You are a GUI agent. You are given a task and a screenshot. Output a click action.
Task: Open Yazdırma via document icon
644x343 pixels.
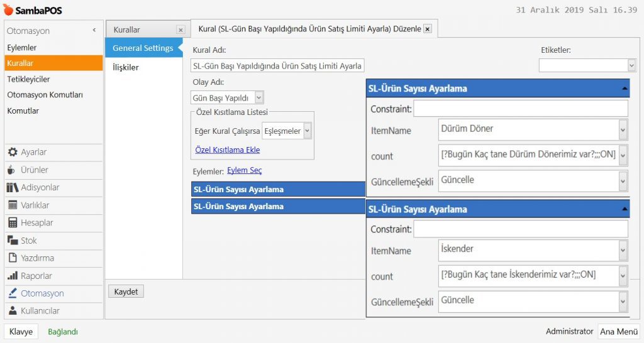click(x=13, y=258)
